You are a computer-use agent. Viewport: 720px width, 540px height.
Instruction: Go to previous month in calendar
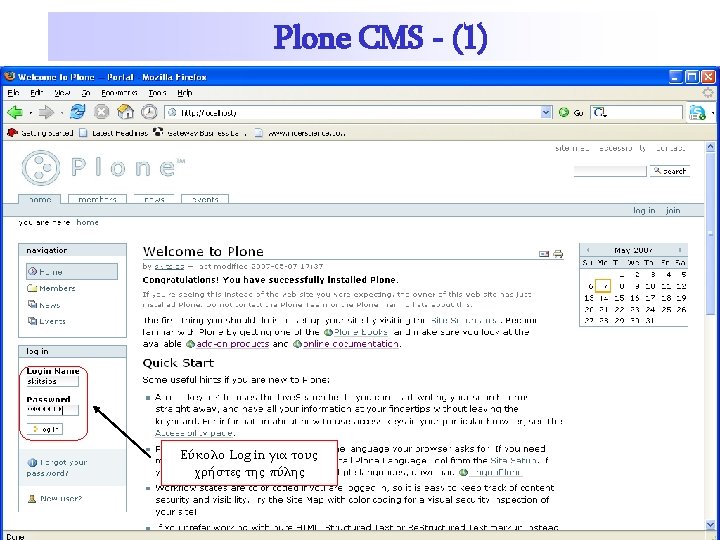pos(588,250)
